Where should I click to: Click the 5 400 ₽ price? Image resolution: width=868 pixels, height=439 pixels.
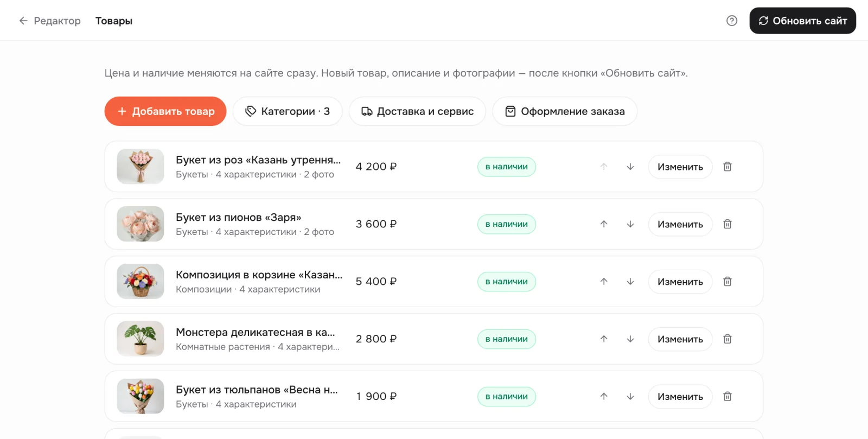[x=376, y=282]
